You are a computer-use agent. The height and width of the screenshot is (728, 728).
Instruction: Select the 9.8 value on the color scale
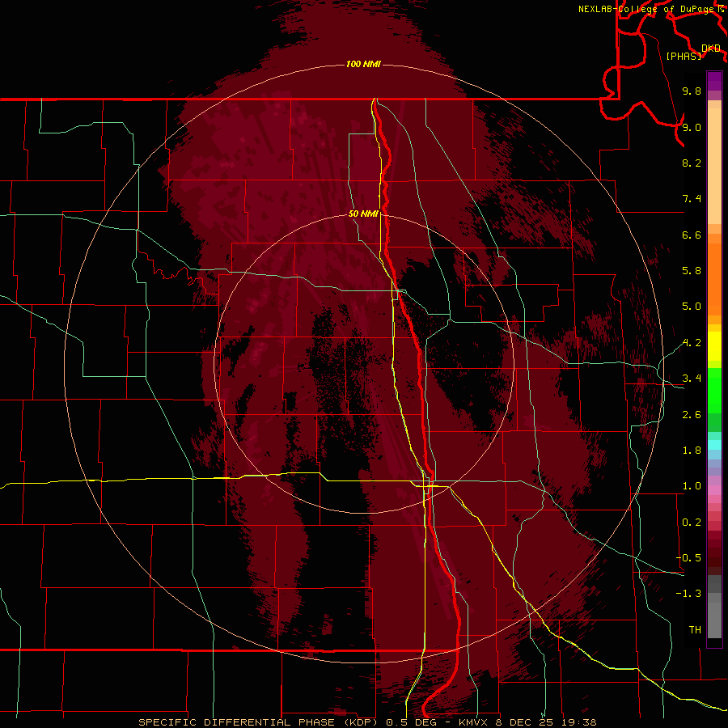(692, 91)
